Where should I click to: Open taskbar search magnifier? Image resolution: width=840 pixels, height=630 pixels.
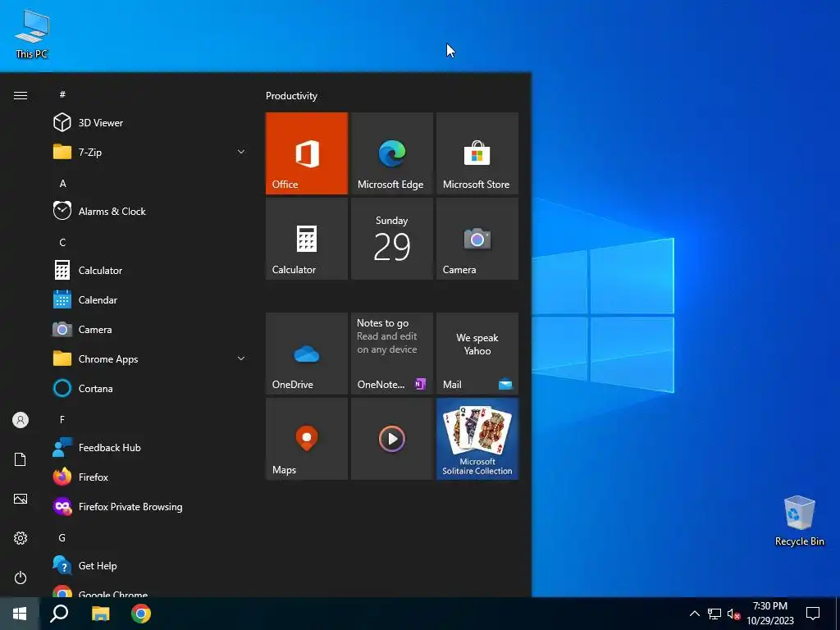59,614
